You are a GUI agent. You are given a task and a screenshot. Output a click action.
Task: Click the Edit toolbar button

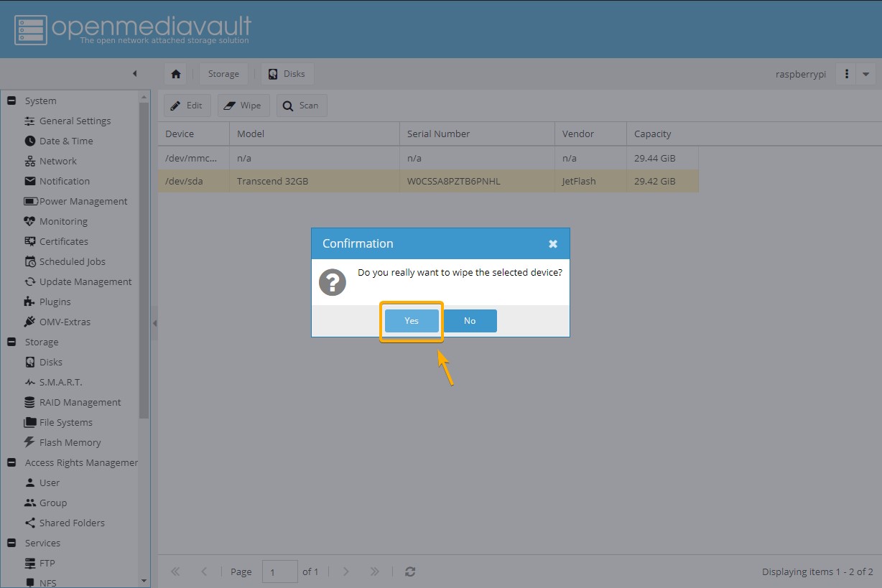point(187,106)
